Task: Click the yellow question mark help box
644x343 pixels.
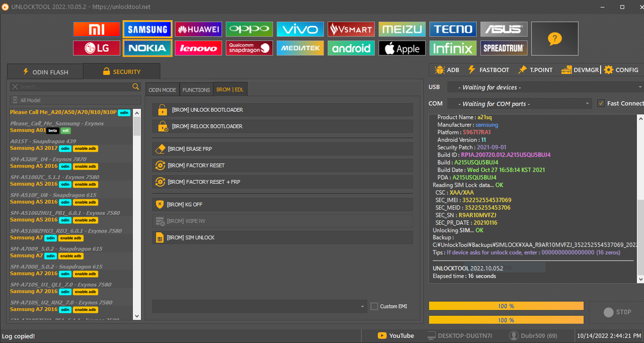Action: point(554,39)
